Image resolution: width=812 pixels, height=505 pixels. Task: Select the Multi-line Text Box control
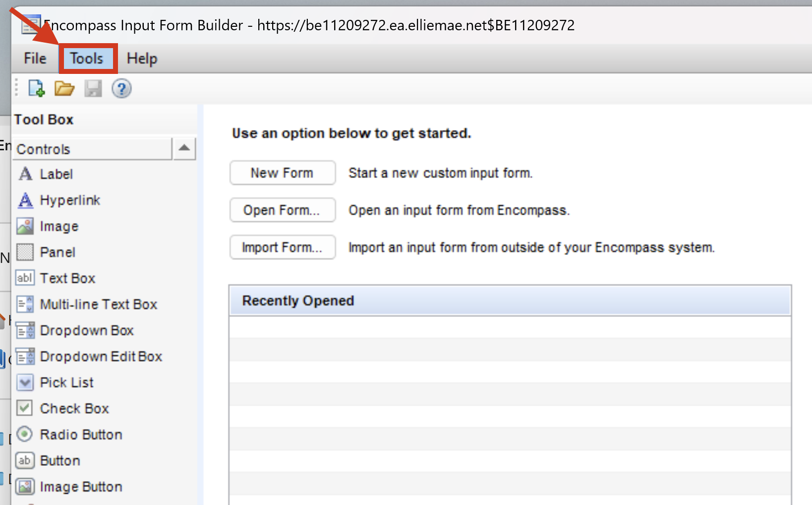point(98,305)
